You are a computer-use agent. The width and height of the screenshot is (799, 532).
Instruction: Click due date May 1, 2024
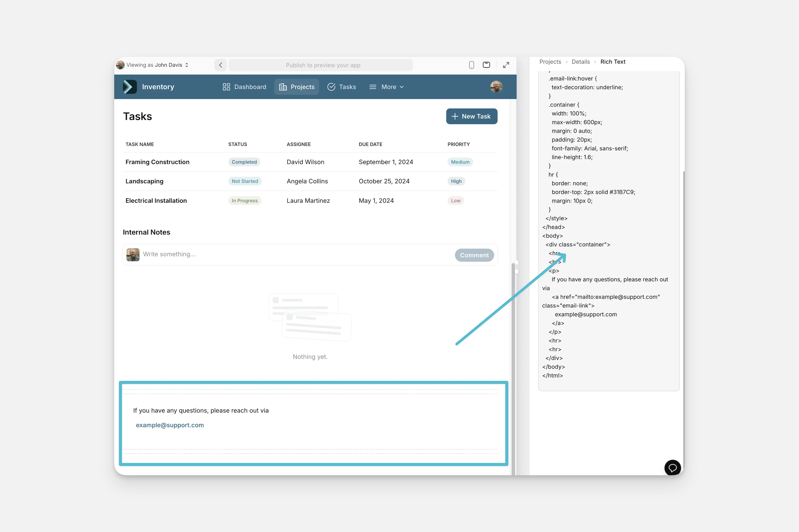376,201
